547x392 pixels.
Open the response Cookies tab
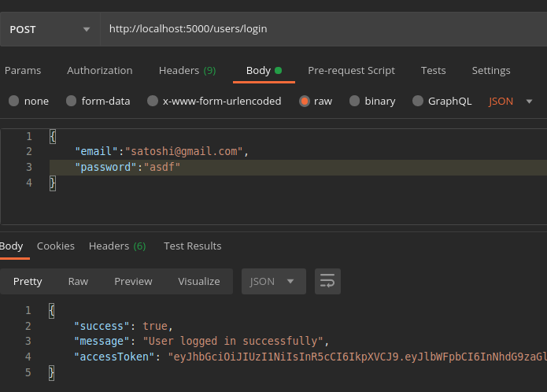coord(56,246)
